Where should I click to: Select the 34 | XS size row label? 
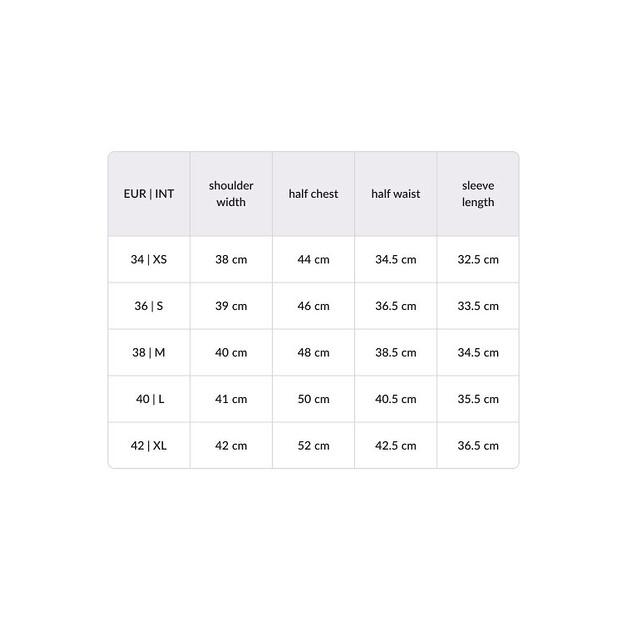tap(149, 260)
